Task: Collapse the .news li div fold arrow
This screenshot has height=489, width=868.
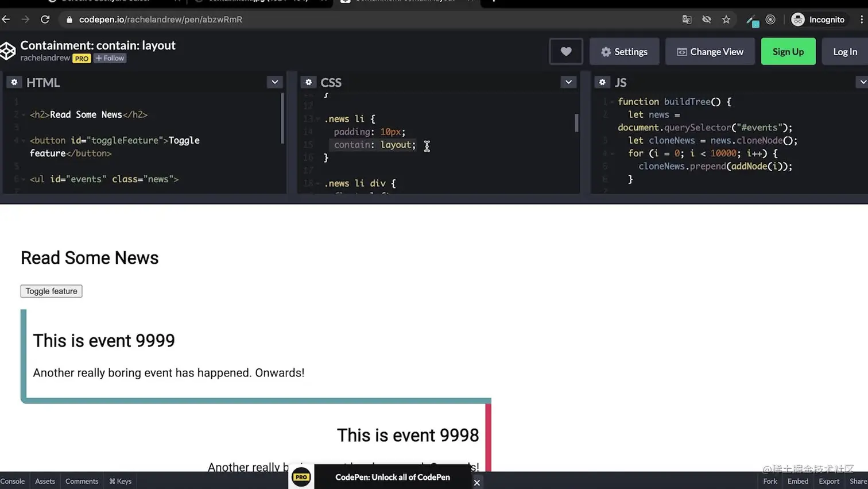Action: click(x=317, y=183)
